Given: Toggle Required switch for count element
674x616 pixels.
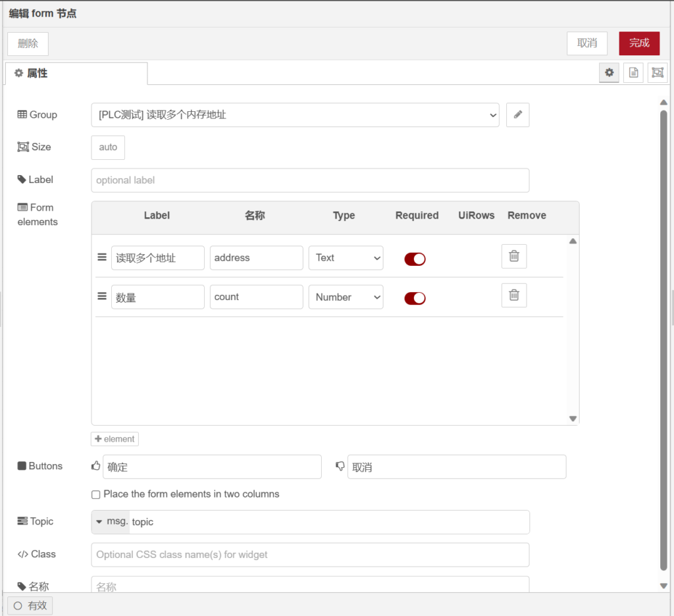Looking at the screenshot, I should (x=415, y=298).
